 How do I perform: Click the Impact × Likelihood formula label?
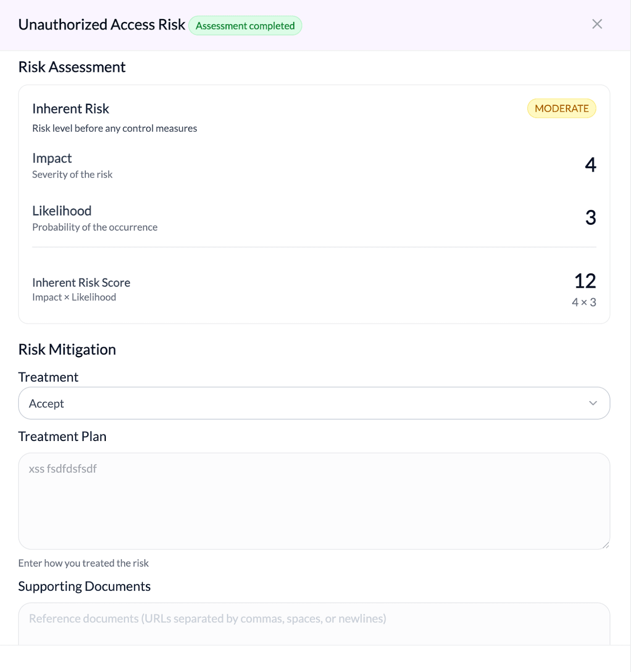coord(74,297)
